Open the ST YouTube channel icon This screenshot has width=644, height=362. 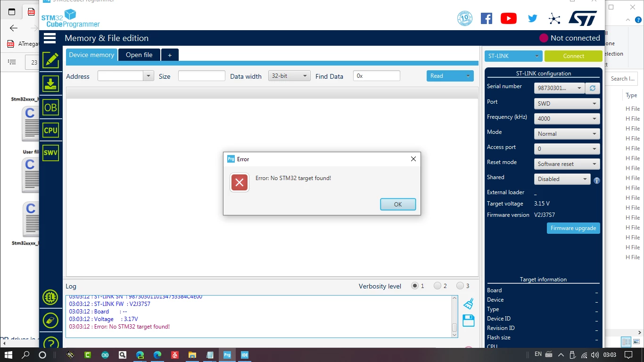coord(509,18)
